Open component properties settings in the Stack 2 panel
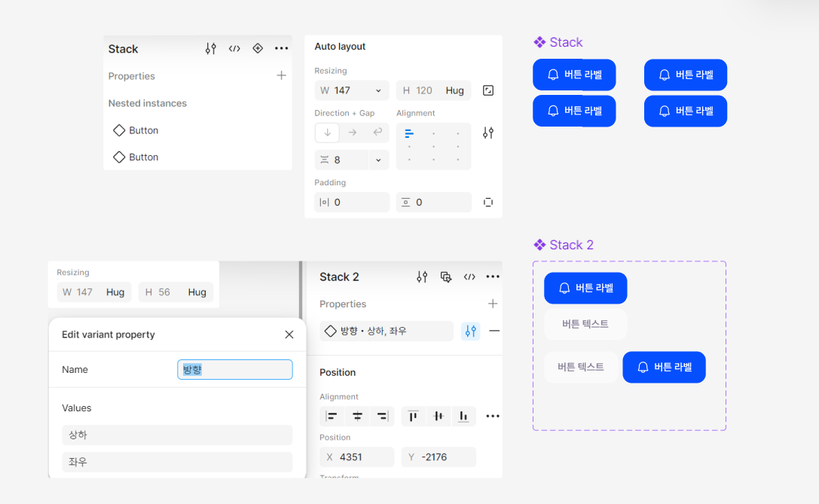Image resolution: width=819 pixels, height=504 pixels. (422, 276)
